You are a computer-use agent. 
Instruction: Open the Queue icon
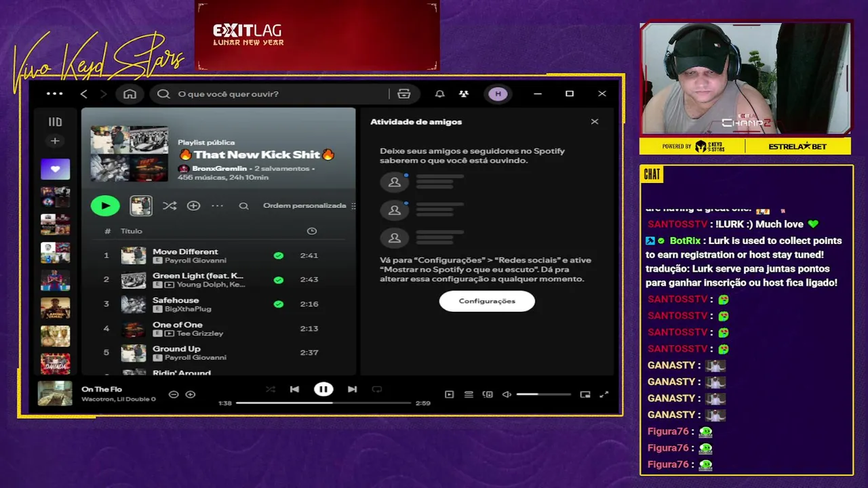click(469, 394)
